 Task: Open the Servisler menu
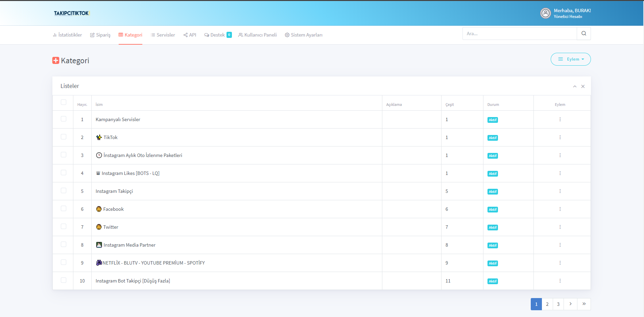click(x=163, y=35)
